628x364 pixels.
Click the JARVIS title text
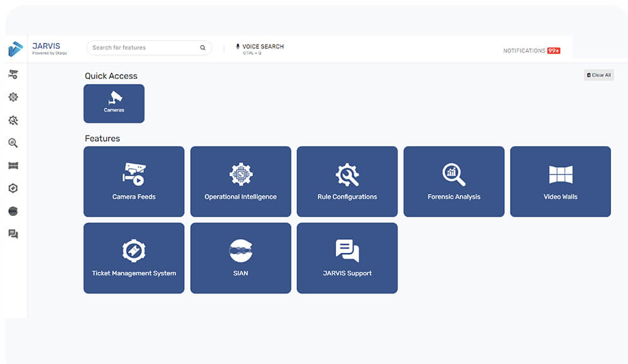(x=46, y=46)
